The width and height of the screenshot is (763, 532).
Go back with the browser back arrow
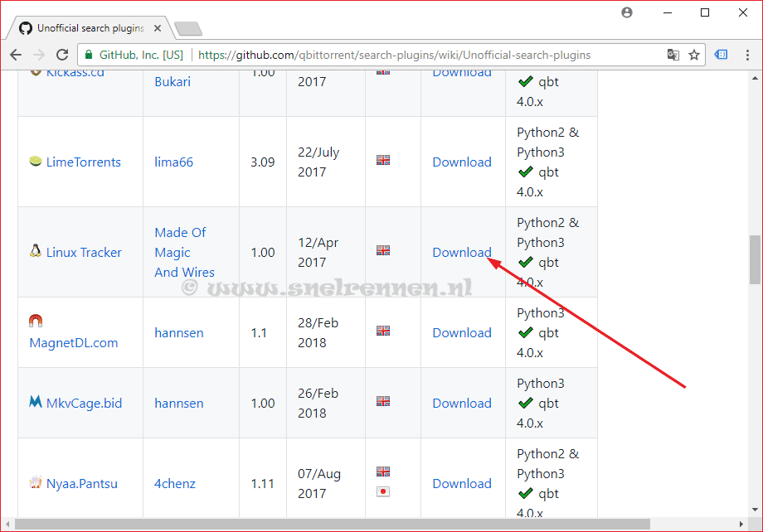[16, 55]
